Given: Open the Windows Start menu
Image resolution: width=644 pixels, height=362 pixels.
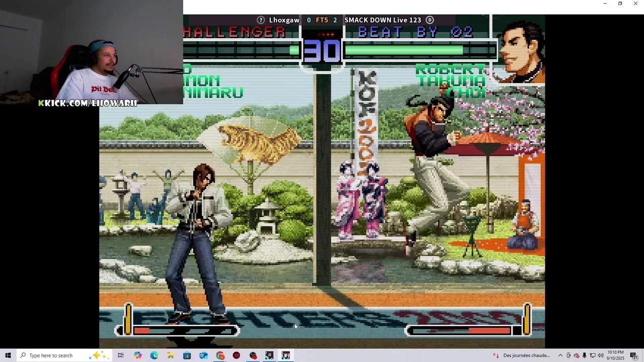Looking at the screenshot, I should [x=8, y=355].
